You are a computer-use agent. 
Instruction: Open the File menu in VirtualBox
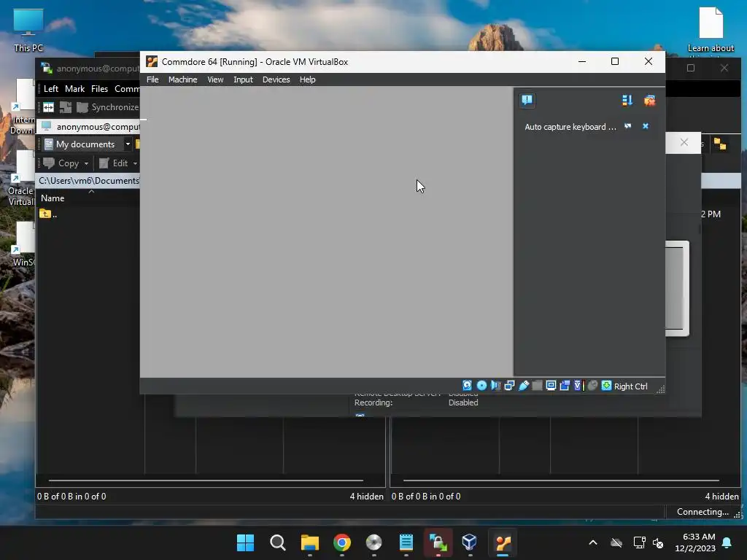coord(152,79)
